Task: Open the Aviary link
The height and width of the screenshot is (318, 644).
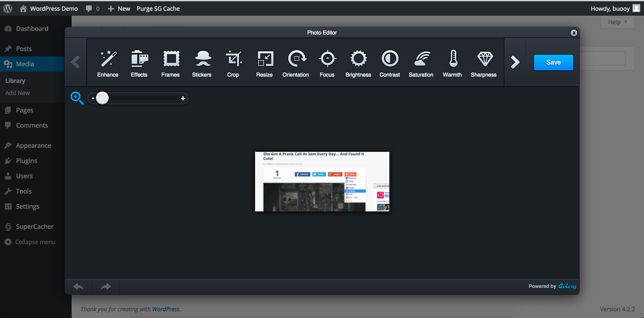Action: coord(567,286)
